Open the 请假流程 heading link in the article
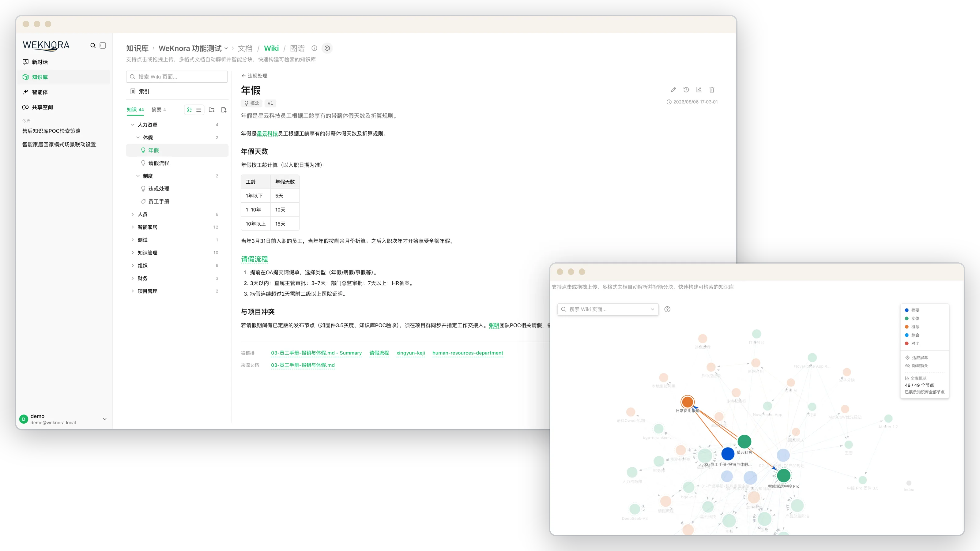The height and width of the screenshot is (551, 980). (254, 259)
